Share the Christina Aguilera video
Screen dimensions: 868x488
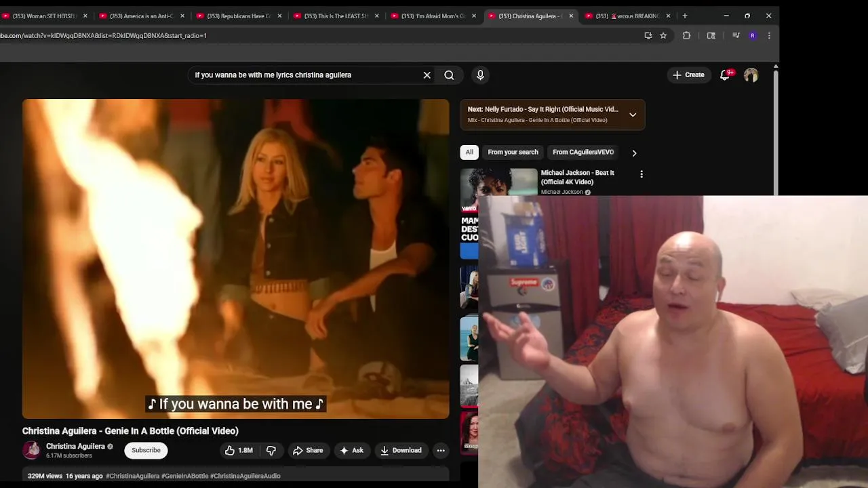308,450
